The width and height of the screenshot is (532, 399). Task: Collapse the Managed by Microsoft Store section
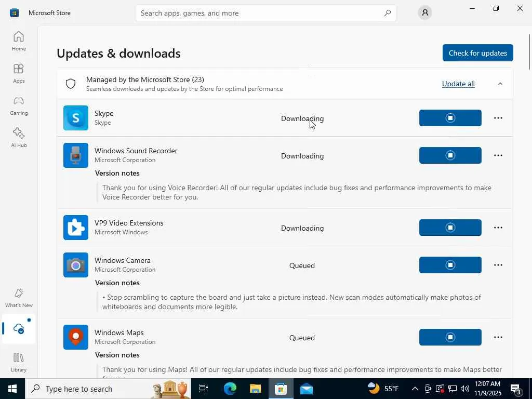pyautogui.click(x=500, y=84)
